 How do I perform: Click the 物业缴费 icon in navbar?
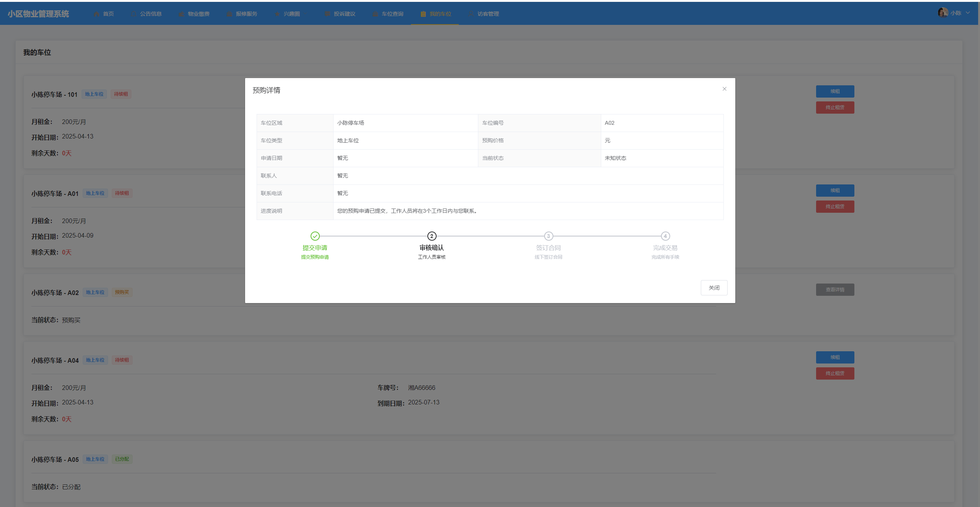pyautogui.click(x=182, y=14)
